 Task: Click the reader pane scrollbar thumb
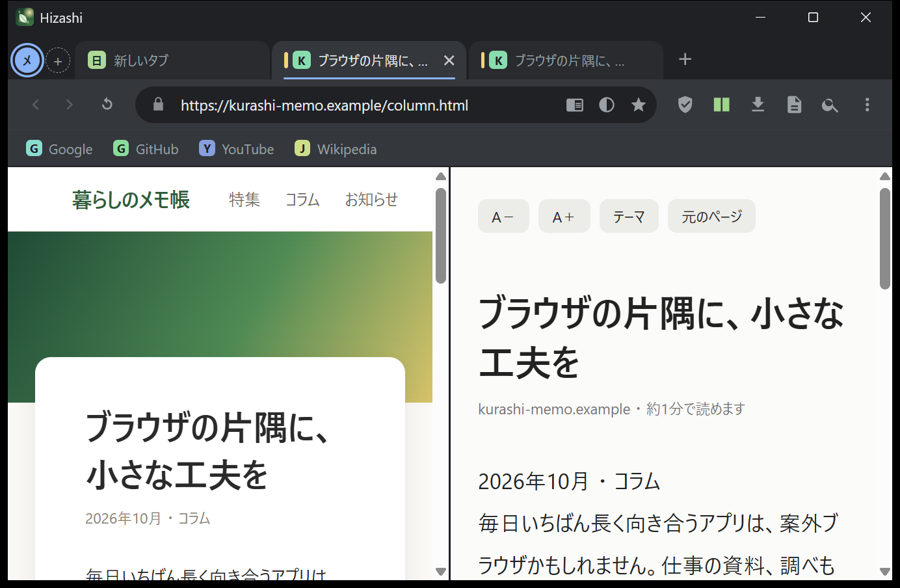(885, 239)
